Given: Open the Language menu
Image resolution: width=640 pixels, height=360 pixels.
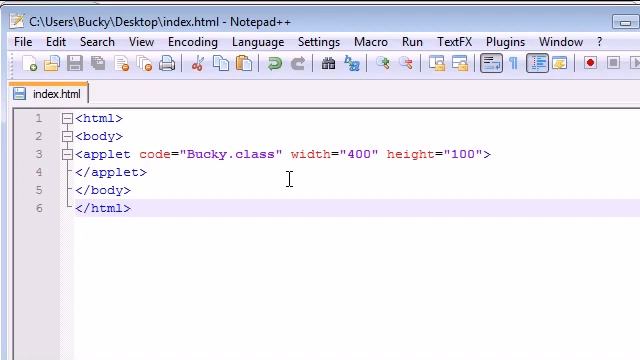Looking at the screenshot, I should coord(258,42).
